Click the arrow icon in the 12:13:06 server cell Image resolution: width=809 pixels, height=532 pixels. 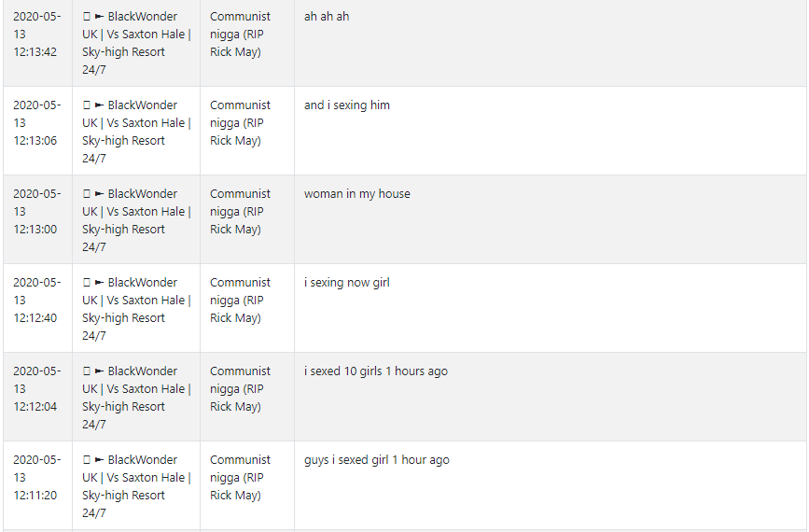coord(100,105)
